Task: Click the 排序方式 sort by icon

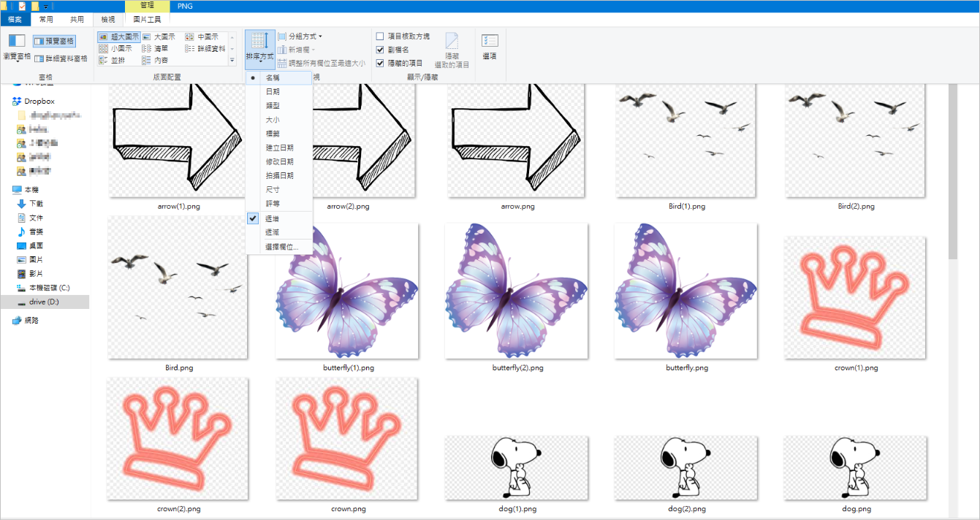Action: coord(260,48)
